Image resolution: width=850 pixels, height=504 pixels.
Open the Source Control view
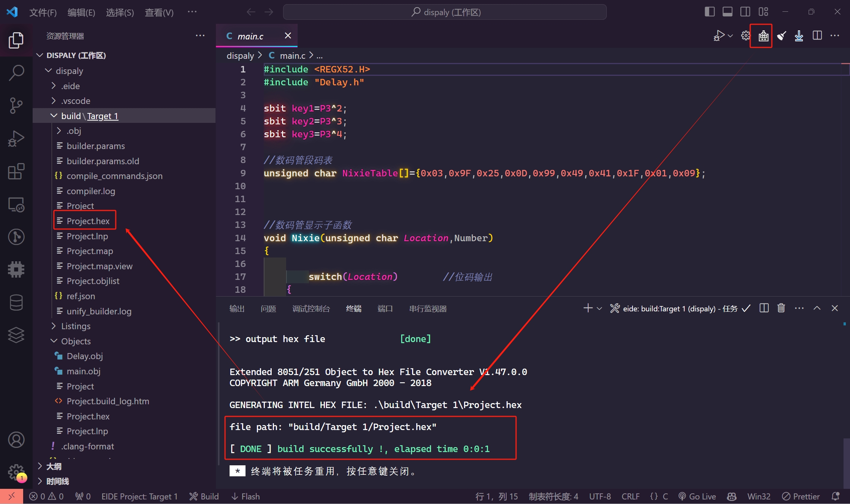(16, 105)
